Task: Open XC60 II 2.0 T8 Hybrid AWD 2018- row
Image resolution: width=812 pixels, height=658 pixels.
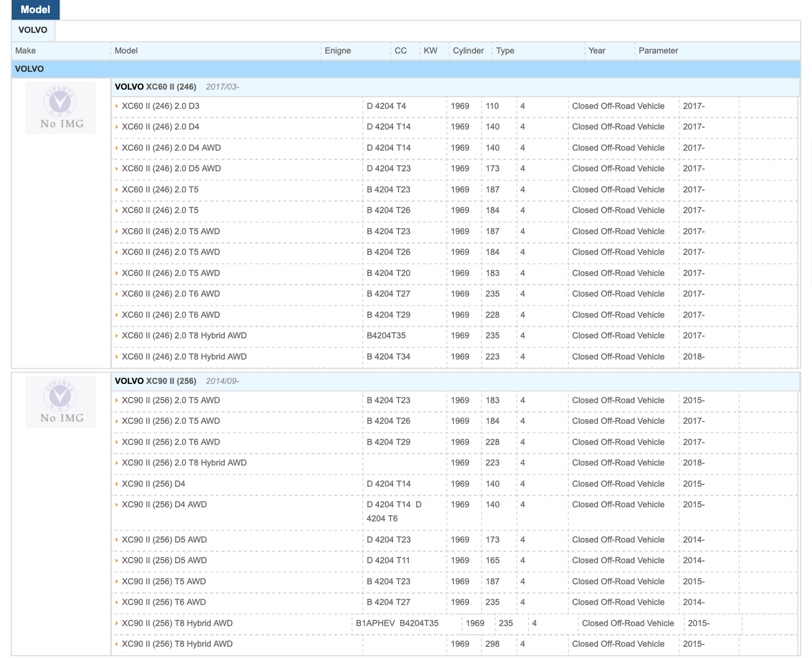Action: [455, 357]
